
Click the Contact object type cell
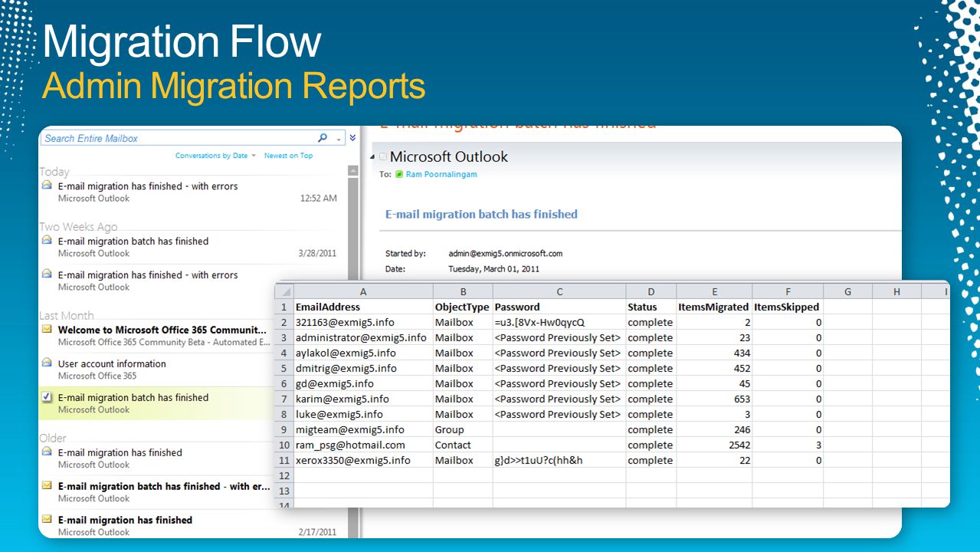[x=463, y=445]
